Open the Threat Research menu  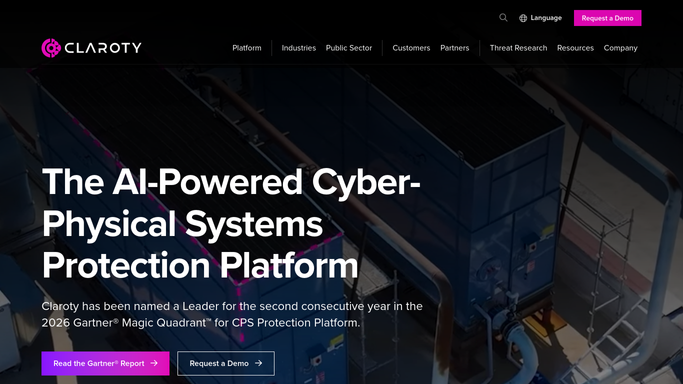[x=518, y=48]
